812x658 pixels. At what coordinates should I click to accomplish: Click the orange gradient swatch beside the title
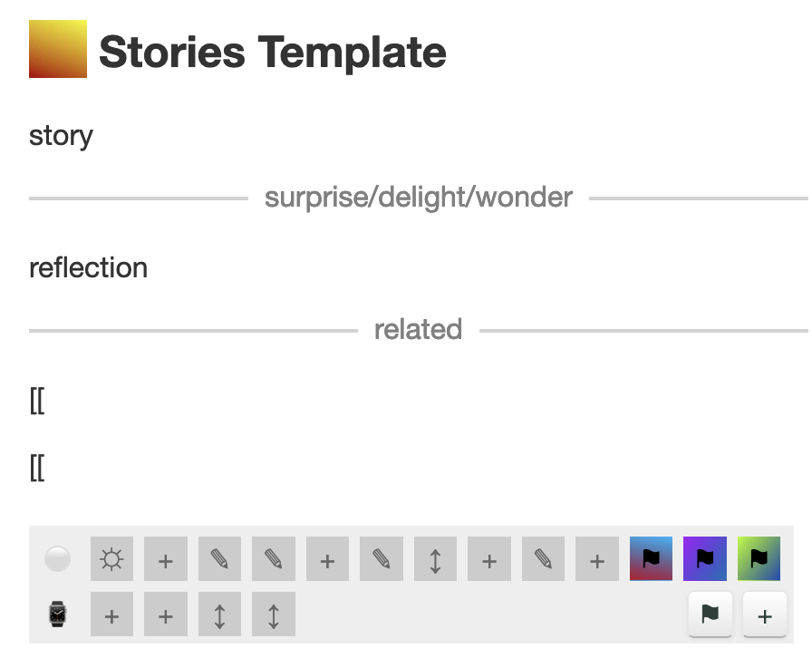(x=58, y=49)
